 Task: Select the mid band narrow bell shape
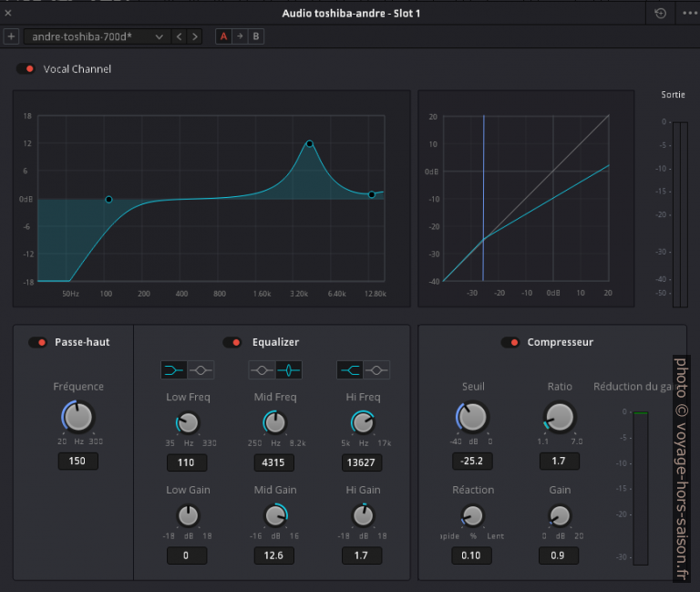289,369
